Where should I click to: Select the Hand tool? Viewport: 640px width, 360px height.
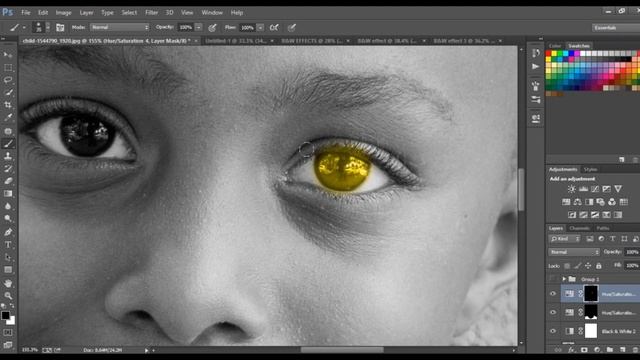coord(8,283)
